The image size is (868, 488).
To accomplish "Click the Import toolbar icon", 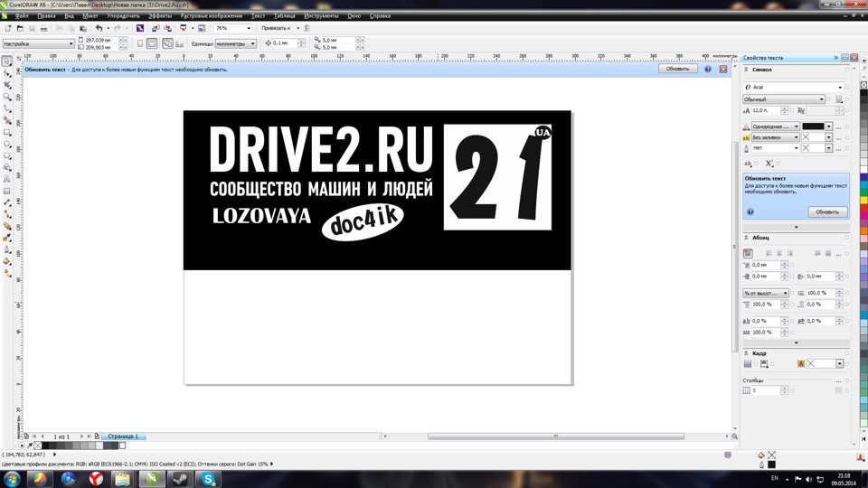I will point(156,28).
